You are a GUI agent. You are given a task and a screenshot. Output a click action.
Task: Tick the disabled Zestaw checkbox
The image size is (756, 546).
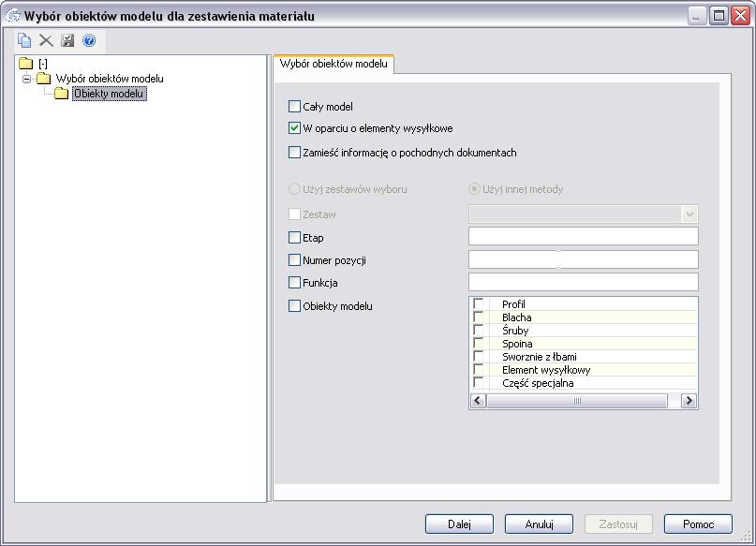tap(294, 214)
